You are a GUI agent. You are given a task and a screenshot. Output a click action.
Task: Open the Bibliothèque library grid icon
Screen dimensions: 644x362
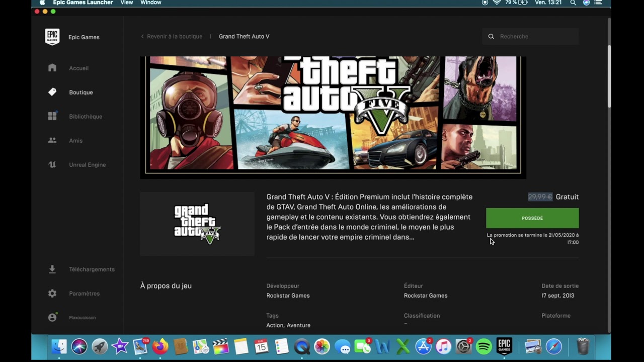point(52,116)
